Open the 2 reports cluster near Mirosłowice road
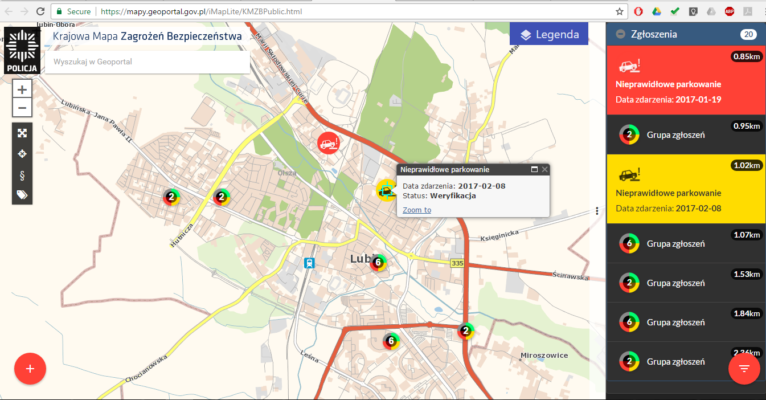 pos(466,331)
